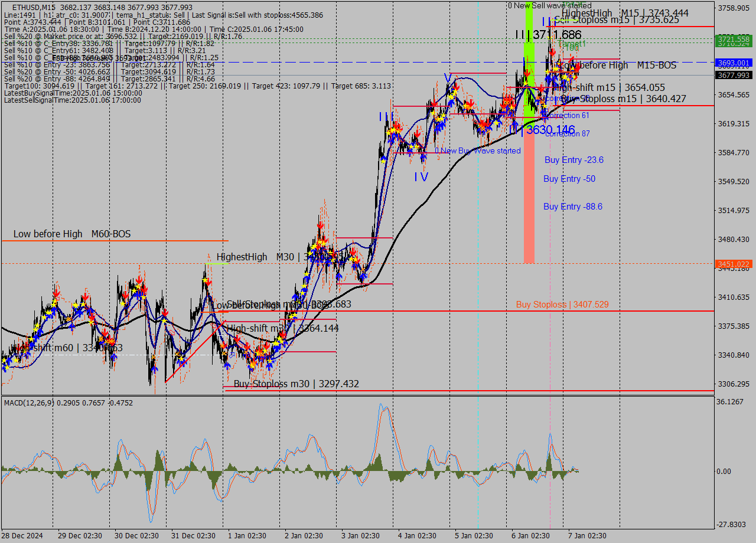Click the blue 3693.001 price tag on axis
Screen dimensions: 756x543
point(732,63)
